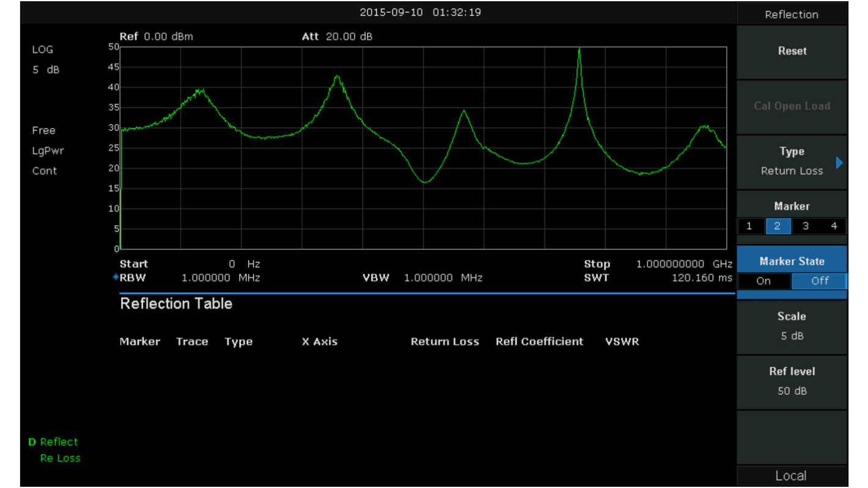Image resolution: width=868 pixels, height=488 pixels.
Task: Select marker 1
Action: point(749,226)
